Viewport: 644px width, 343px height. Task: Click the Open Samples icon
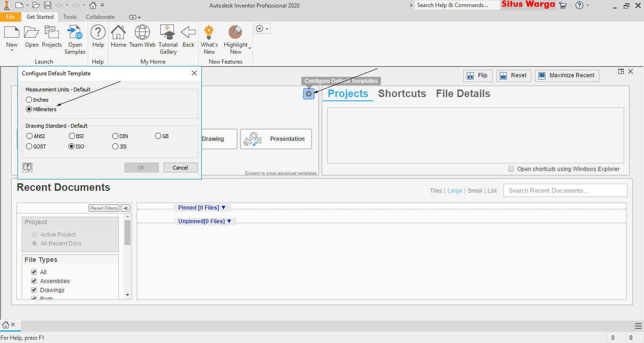coord(75,33)
